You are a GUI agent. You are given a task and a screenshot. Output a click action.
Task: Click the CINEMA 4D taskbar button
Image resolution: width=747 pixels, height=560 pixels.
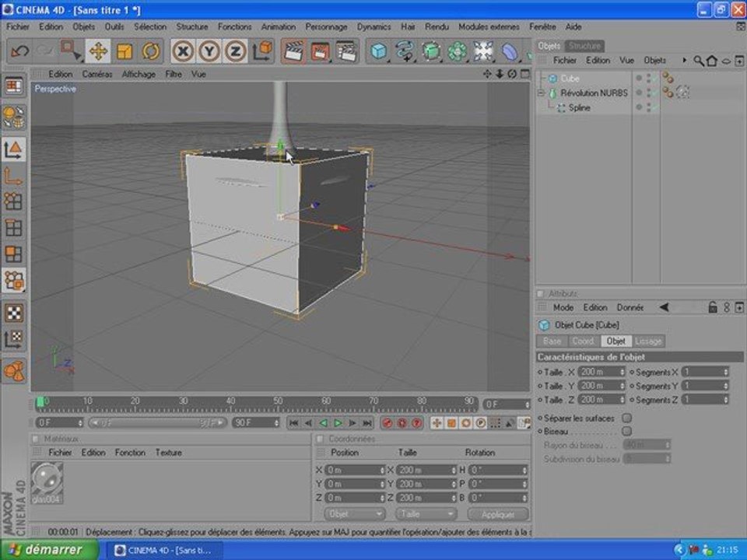(x=163, y=551)
